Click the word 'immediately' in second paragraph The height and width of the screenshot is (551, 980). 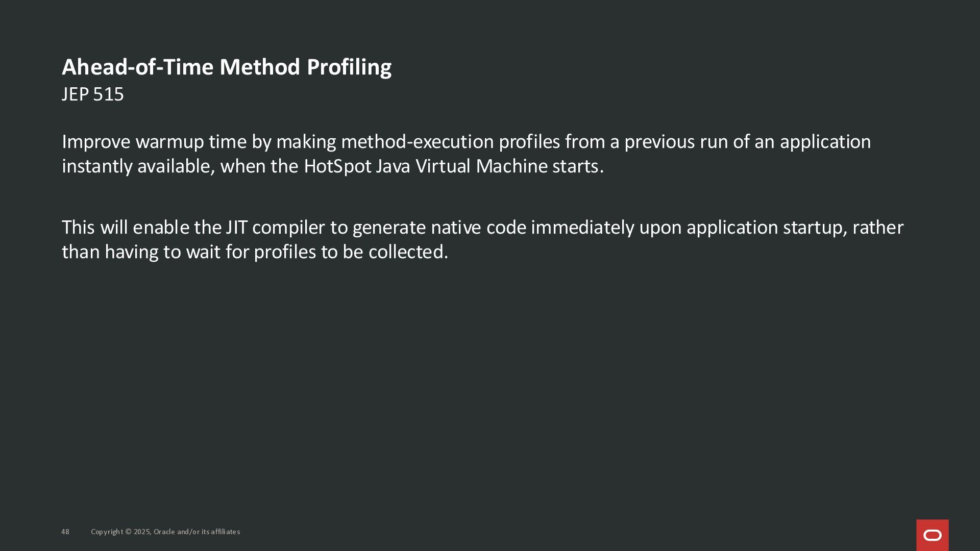tap(582, 228)
